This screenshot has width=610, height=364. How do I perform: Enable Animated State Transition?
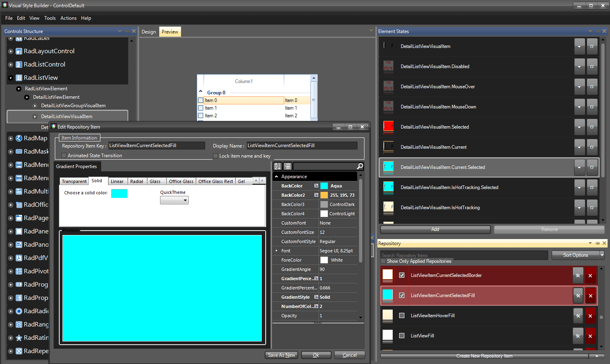point(65,156)
